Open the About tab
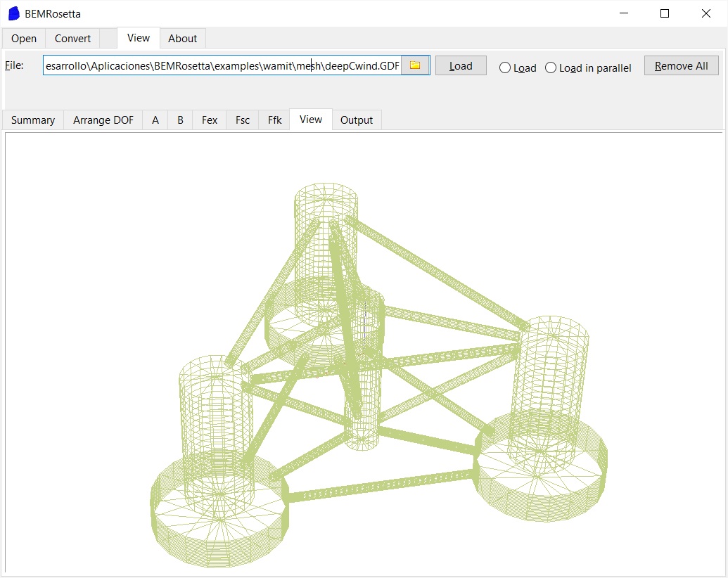Screen dimensions: 728x578 pos(182,39)
